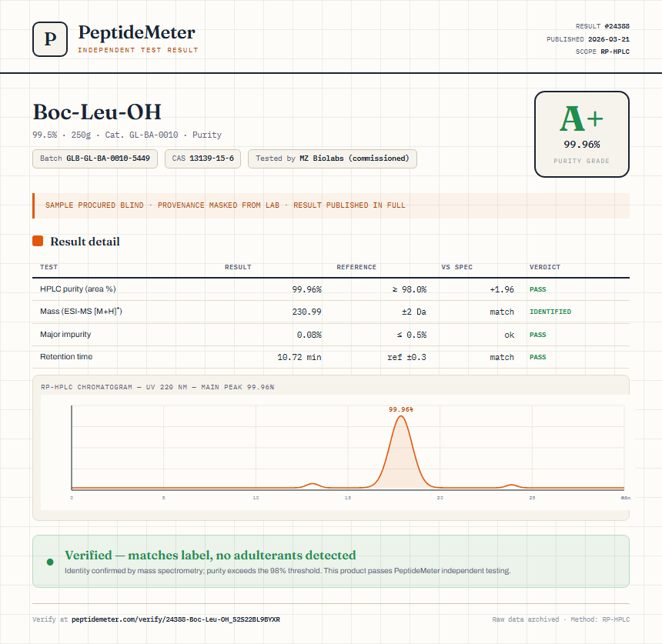Screen dimensions: 662x644
Task: Click the PUBLISHED 2026-03-21 date
Action: (x=588, y=39)
